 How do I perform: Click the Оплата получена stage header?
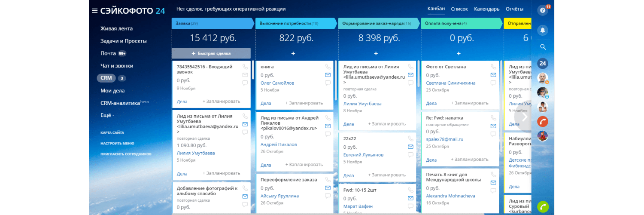click(462, 23)
